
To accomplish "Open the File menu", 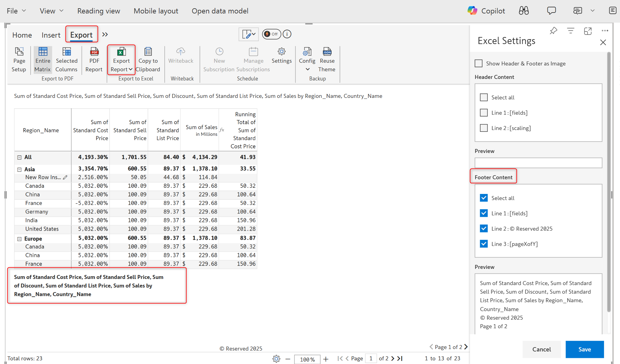I will coord(16,11).
